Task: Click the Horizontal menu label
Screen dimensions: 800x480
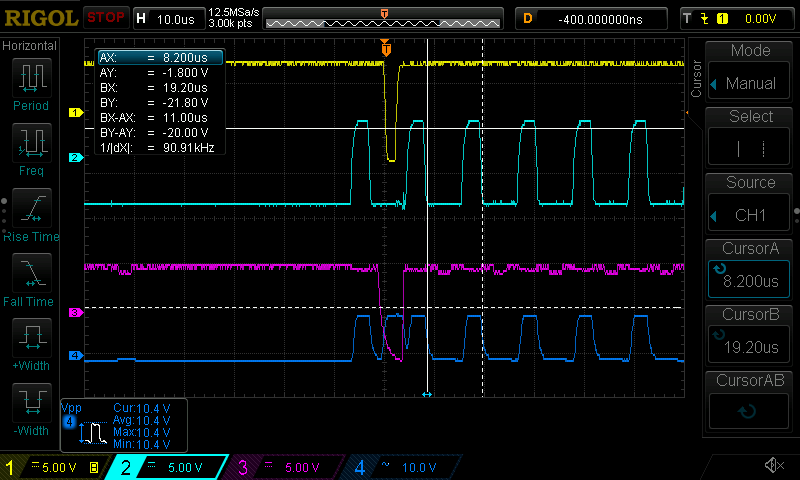Action: click(x=30, y=46)
